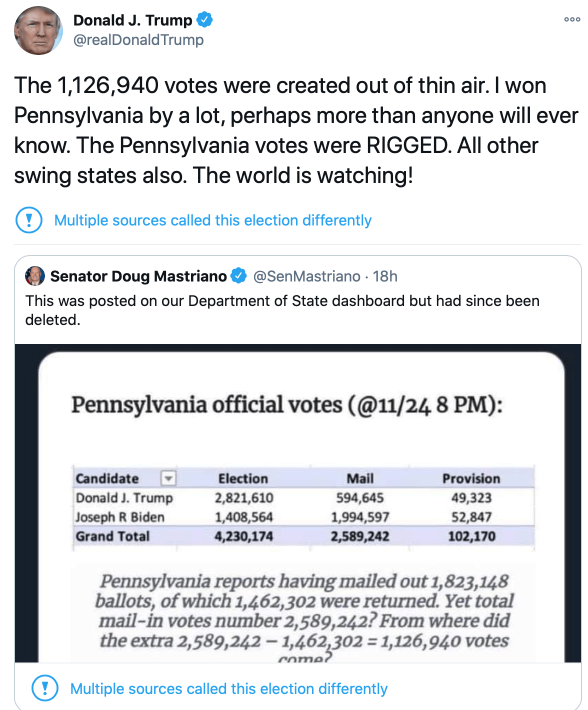The height and width of the screenshot is (710, 588).
Task: Click the blue verified badge beside Donald J. Trump
Action: (x=204, y=20)
